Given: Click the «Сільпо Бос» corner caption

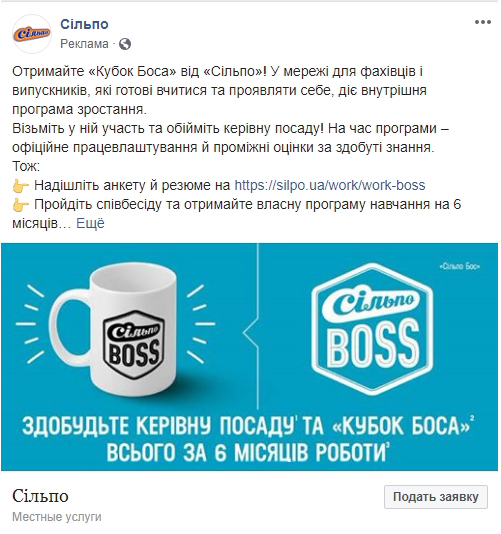Looking at the screenshot, I should coord(459,266).
